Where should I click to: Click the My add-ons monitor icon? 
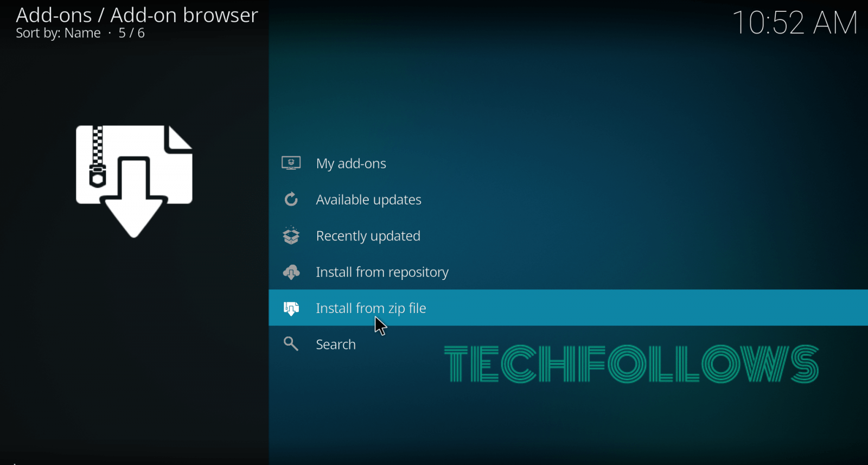[x=291, y=163]
